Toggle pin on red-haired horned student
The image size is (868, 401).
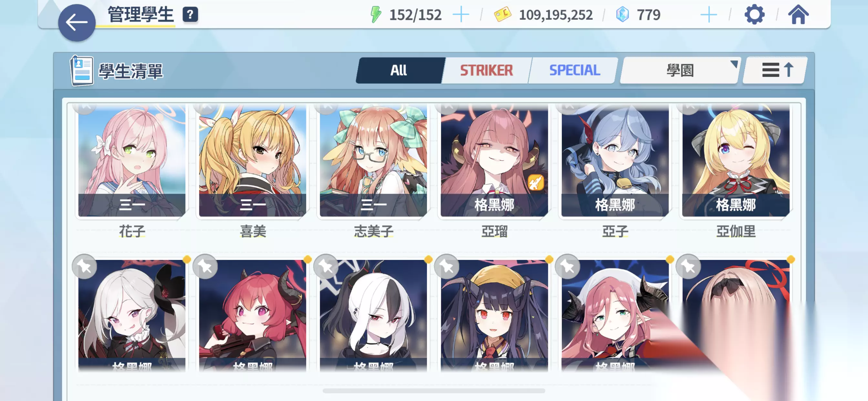(x=205, y=267)
